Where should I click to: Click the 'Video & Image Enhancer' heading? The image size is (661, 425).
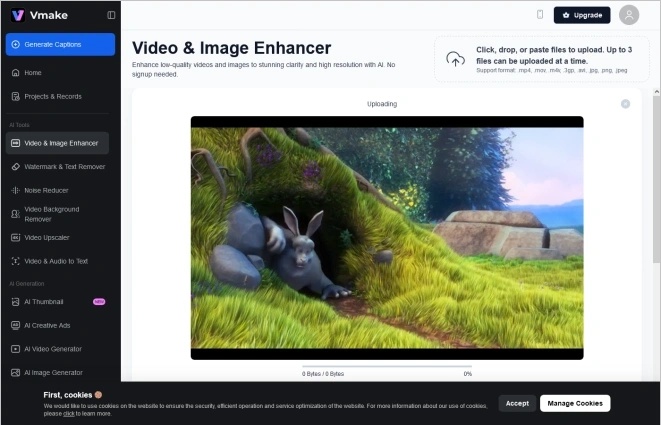pyautogui.click(x=231, y=48)
